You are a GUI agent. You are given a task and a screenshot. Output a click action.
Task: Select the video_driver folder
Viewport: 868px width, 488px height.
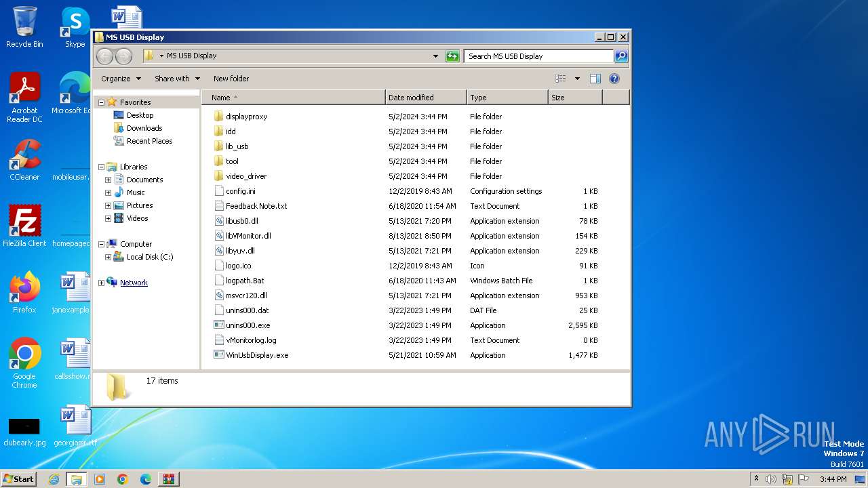pos(245,176)
